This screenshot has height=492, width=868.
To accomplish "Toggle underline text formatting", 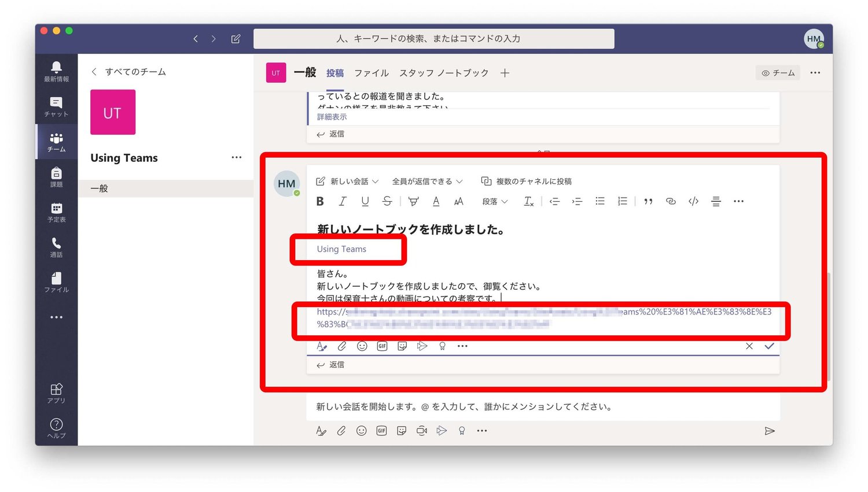I will [365, 201].
